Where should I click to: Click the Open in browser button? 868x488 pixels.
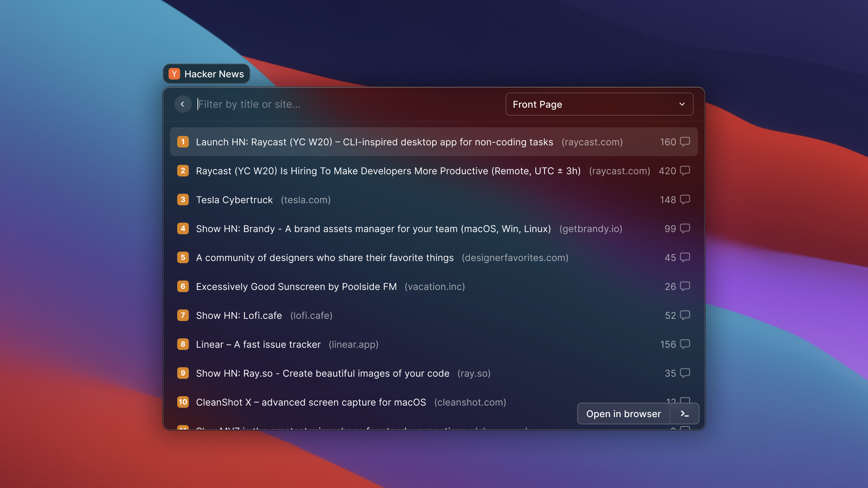coord(624,414)
